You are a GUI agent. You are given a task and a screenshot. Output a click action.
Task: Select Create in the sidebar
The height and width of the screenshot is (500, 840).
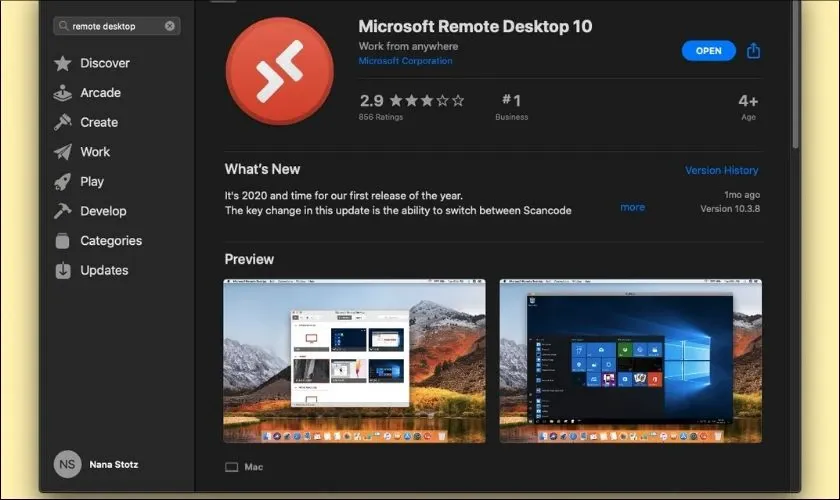[x=99, y=122]
